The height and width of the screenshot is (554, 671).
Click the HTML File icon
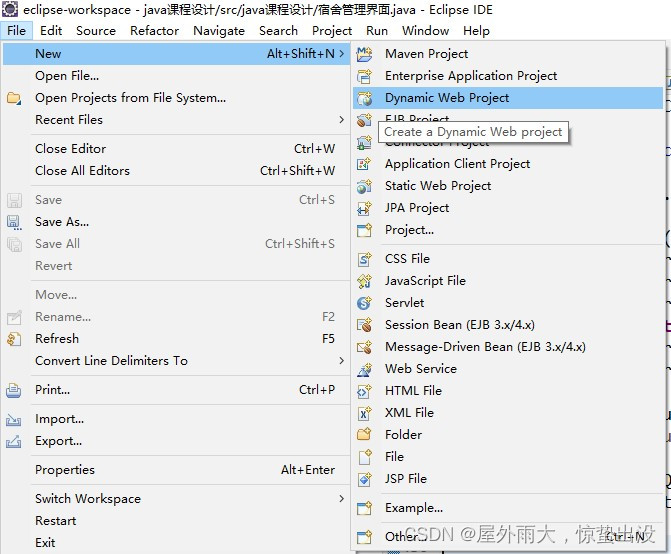click(x=364, y=391)
